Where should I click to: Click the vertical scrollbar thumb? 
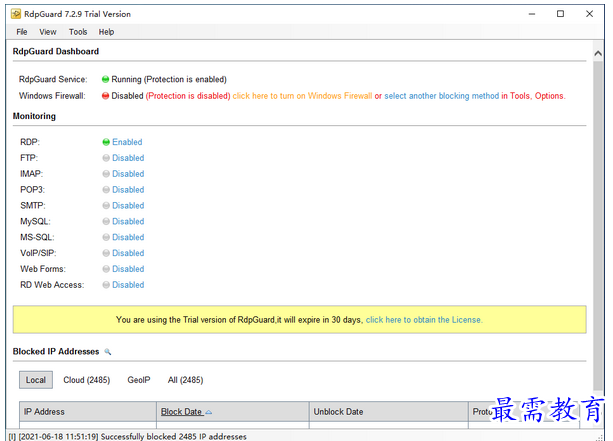pyautogui.click(x=598, y=226)
